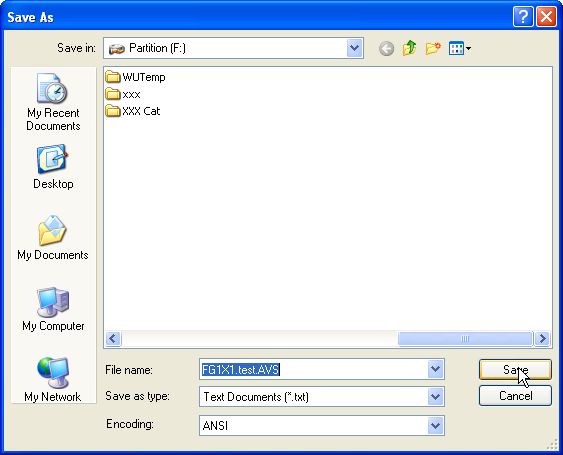The height and width of the screenshot is (455, 563).
Task: Expand the File name dropdown arrow
Action: coord(435,369)
